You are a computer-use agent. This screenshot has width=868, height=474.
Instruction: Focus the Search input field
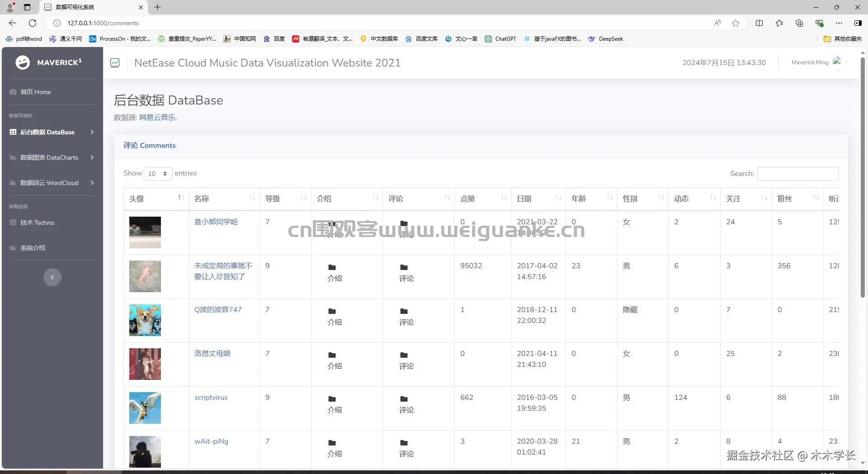(798, 174)
